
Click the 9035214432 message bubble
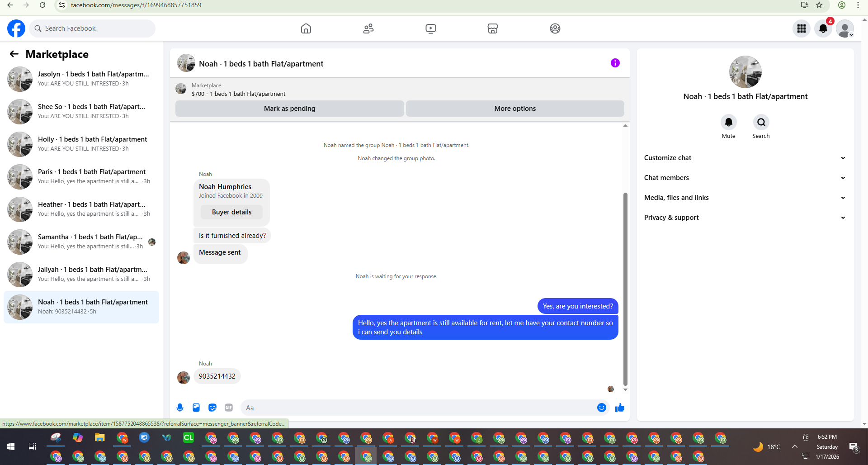pos(217,376)
